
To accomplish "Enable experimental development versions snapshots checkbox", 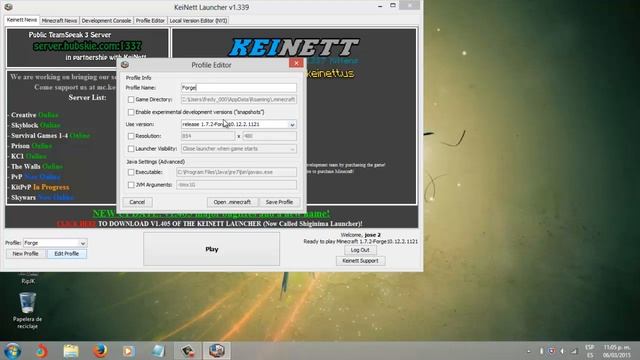I will pos(131,112).
